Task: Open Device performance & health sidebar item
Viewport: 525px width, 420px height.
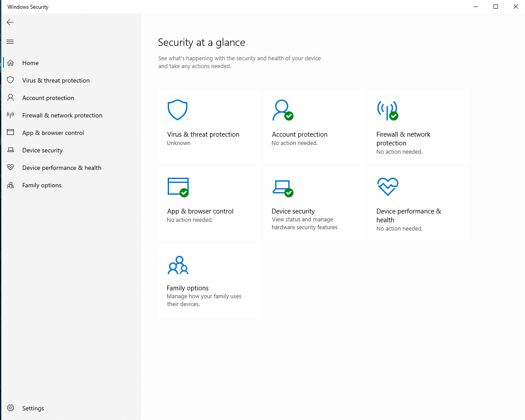Action: (x=62, y=168)
